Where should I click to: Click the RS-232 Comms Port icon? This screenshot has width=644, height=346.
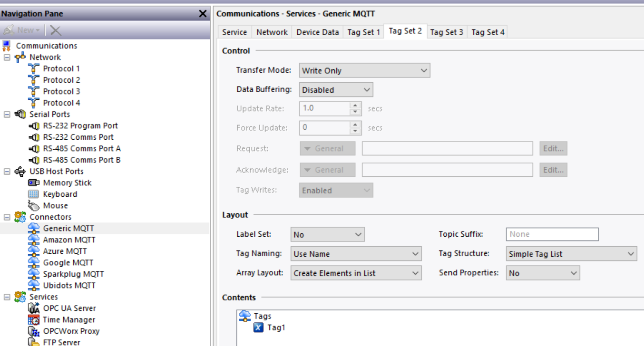pos(34,137)
